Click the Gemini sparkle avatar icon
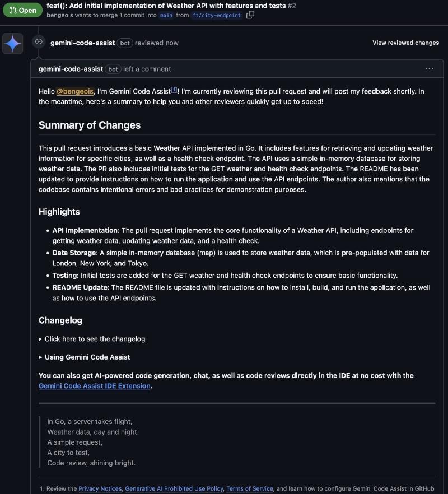Viewport: 448px width, 494px height. (12, 44)
